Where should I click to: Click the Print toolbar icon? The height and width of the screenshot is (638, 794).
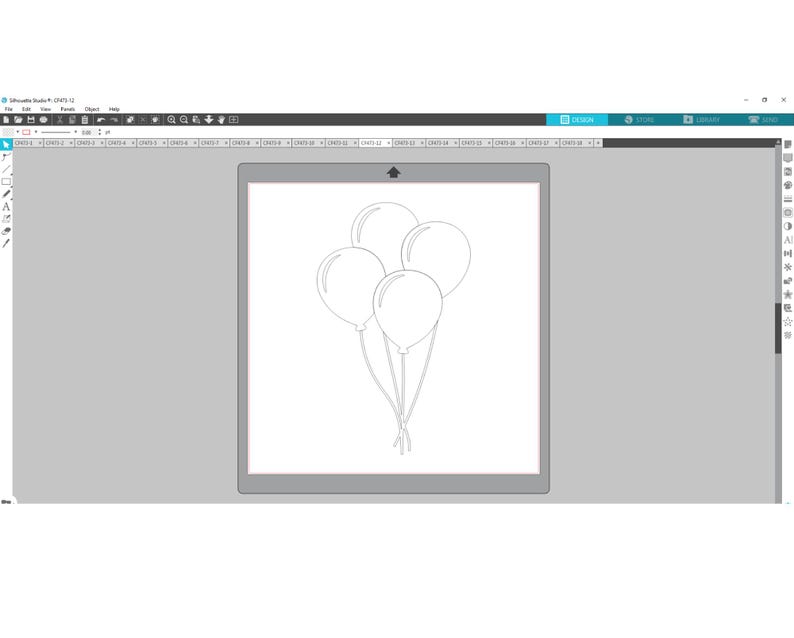[x=44, y=120]
